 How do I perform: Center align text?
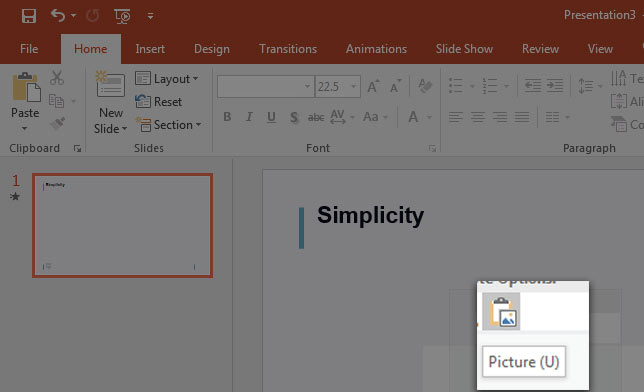[x=478, y=117]
